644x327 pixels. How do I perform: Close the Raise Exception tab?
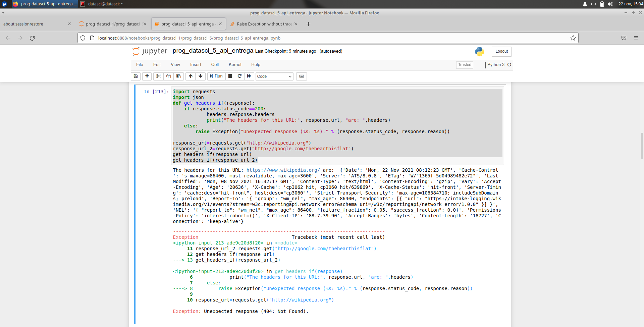point(296,24)
